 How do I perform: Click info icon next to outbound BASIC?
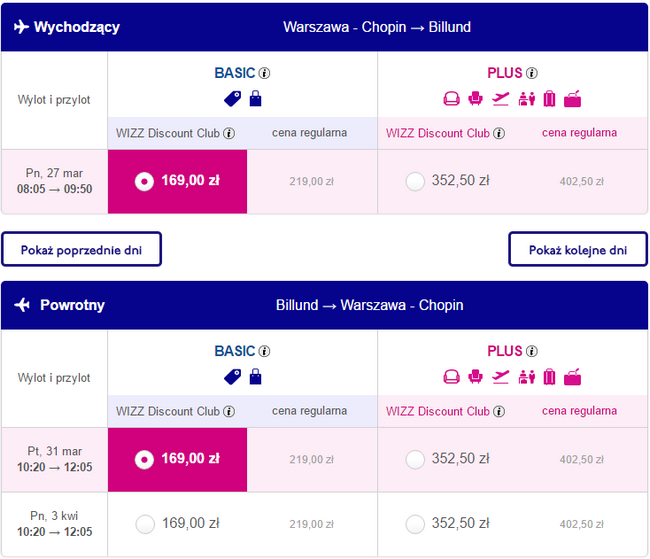(265, 73)
